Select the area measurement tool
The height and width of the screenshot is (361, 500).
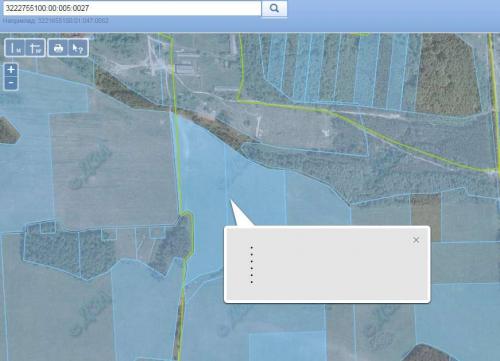(x=35, y=48)
